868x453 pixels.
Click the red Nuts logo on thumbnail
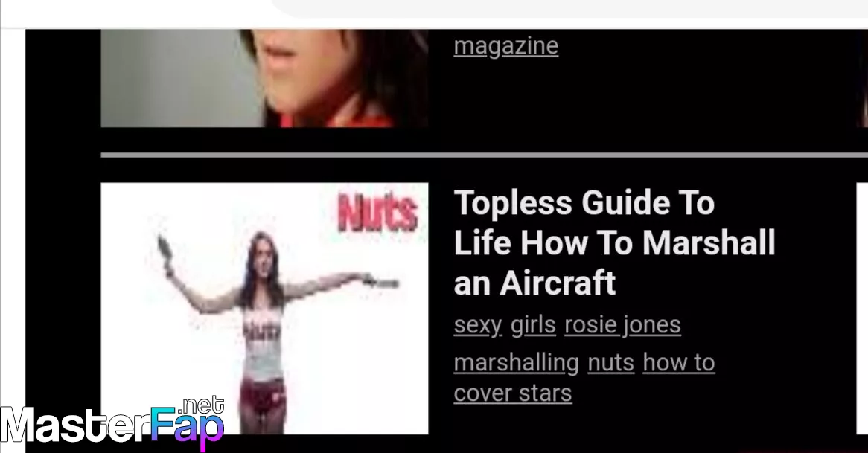(x=377, y=212)
